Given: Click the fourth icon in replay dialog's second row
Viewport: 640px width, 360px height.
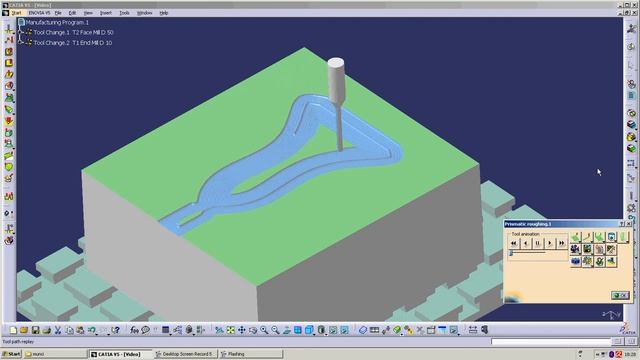Looking at the screenshot, I should (611, 249).
